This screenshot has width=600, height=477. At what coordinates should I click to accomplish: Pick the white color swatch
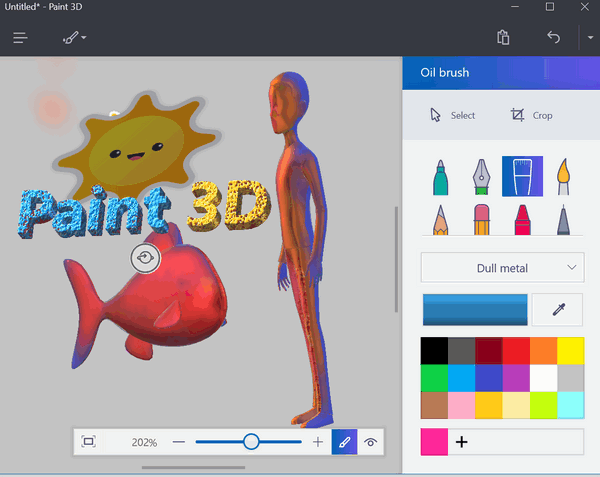[x=543, y=378]
